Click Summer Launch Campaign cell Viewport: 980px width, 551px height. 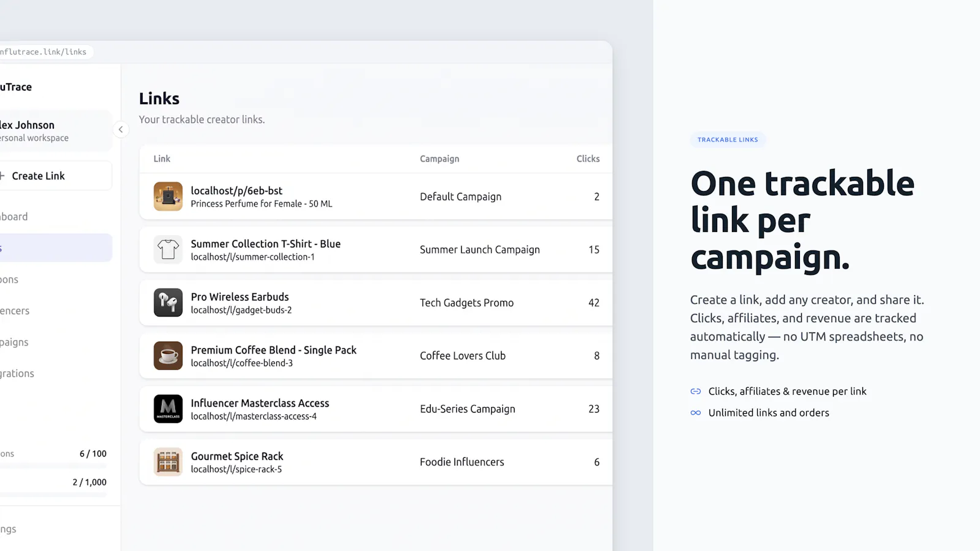coord(480,250)
